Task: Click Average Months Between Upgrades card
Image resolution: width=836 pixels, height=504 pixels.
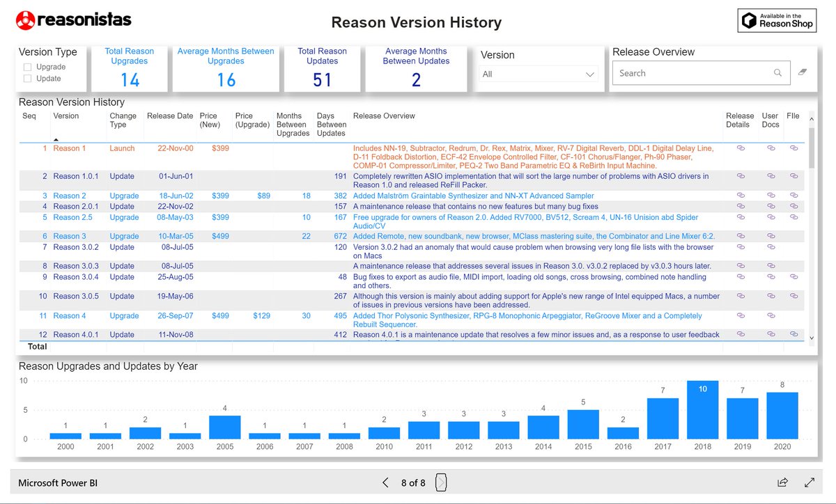Action: point(226,69)
